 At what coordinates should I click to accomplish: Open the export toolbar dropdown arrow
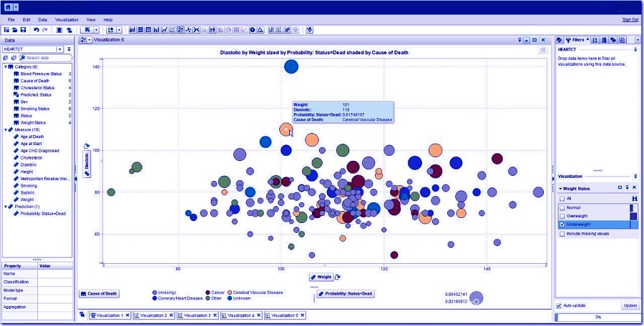[x=119, y=30]
